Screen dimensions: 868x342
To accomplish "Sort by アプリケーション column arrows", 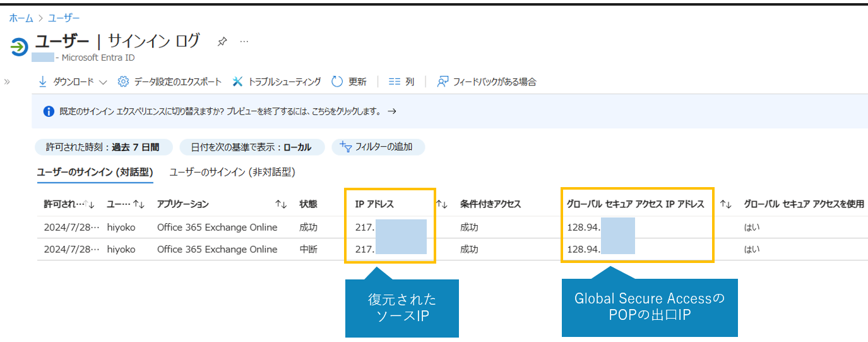I will click(281, 204).
